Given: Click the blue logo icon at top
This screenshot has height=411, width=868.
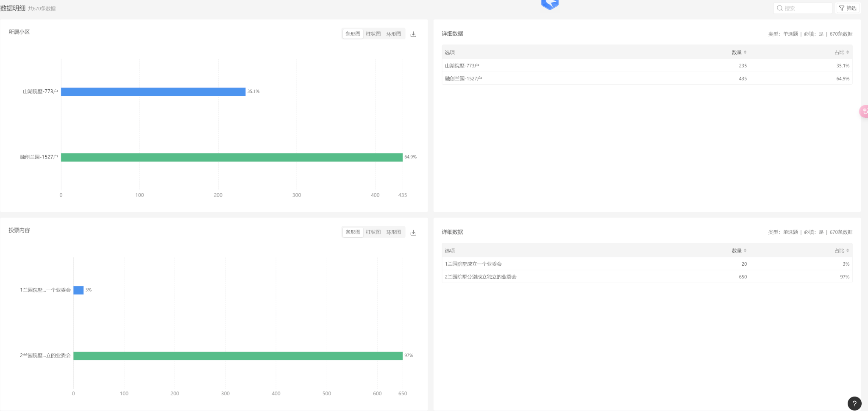Looking at the screenshot, I should coord(550,4).
